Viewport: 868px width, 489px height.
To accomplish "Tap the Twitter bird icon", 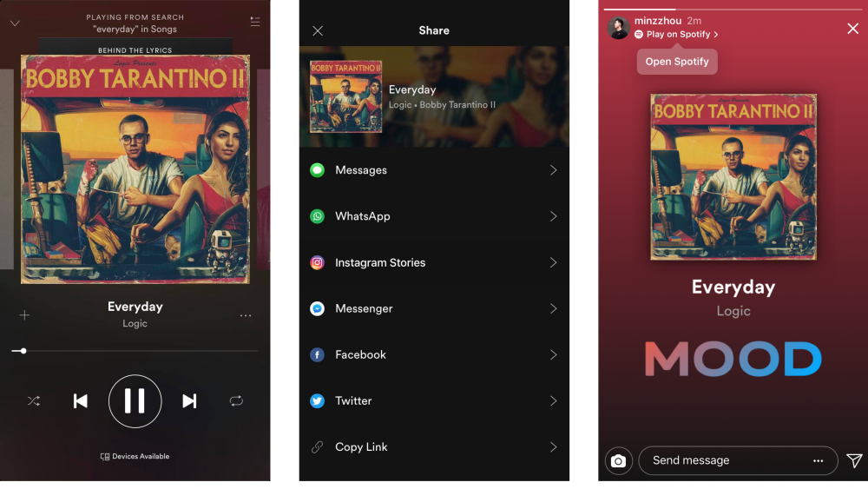I will (x=317, y=400).
